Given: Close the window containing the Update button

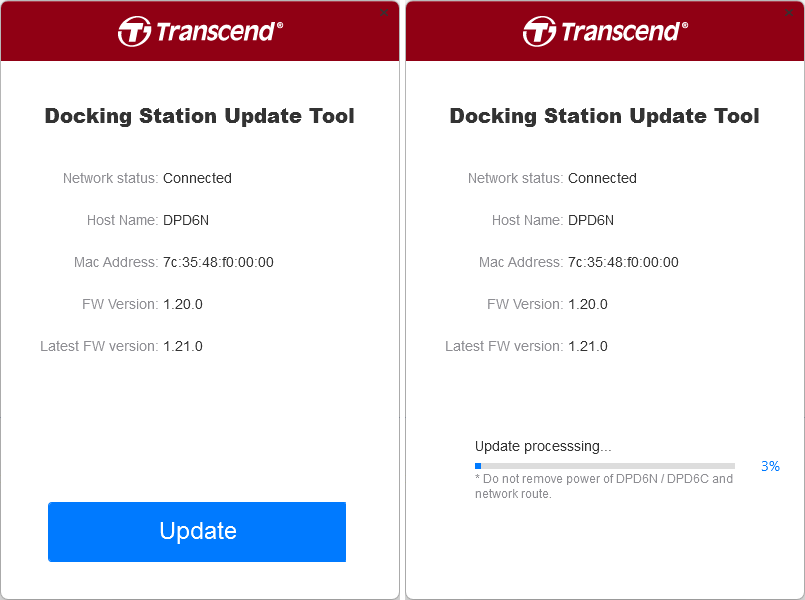Looking at the screenshot, I should coord(384,13).
